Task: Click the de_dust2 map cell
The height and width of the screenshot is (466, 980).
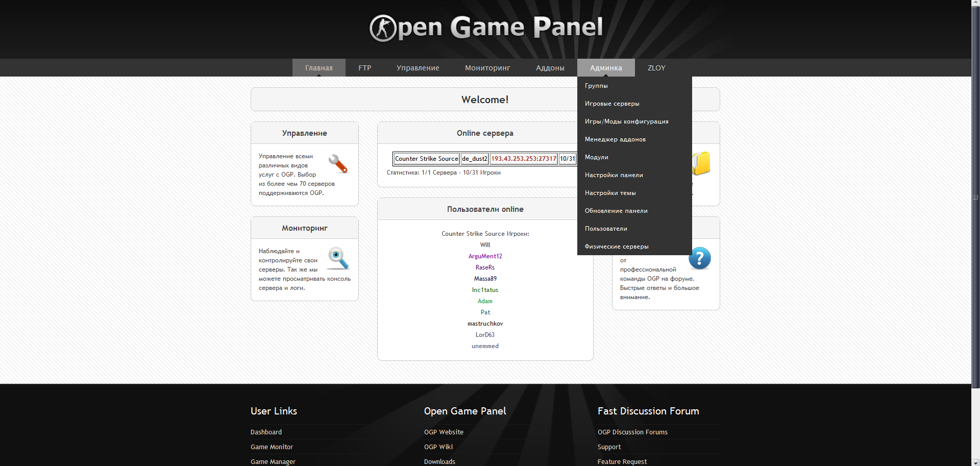Action: coord(475,159)
